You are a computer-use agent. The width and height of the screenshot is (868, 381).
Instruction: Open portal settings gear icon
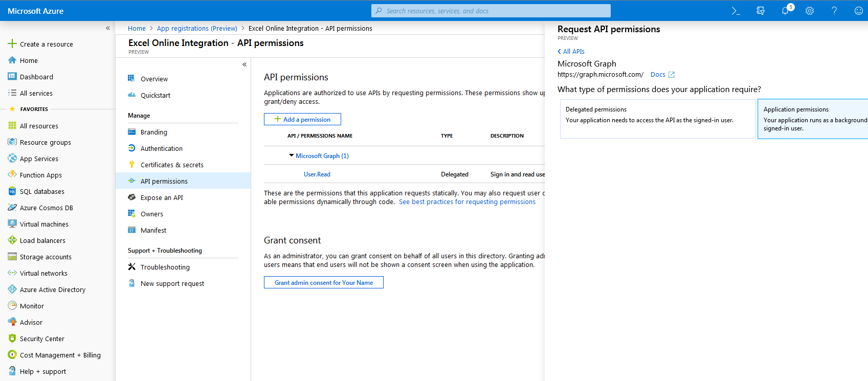click(x=810, y=11)
